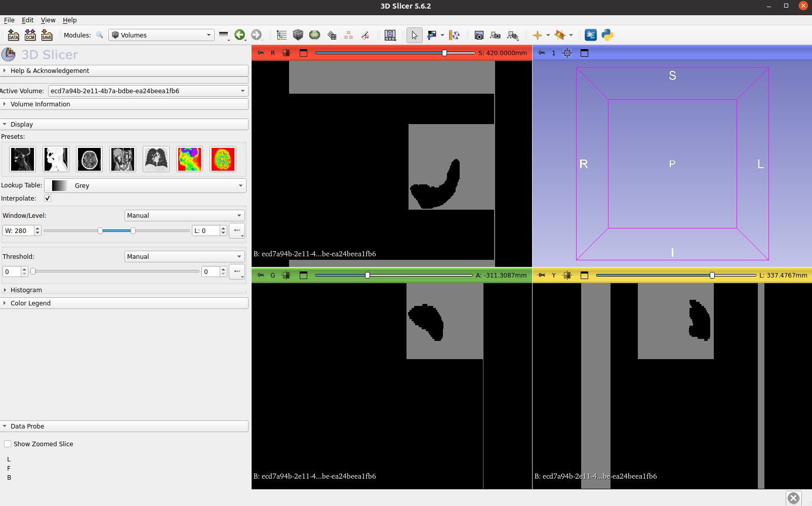The image size is (812, 506).
Task: Click the view layout selector icon
Action: pos(390,35)
